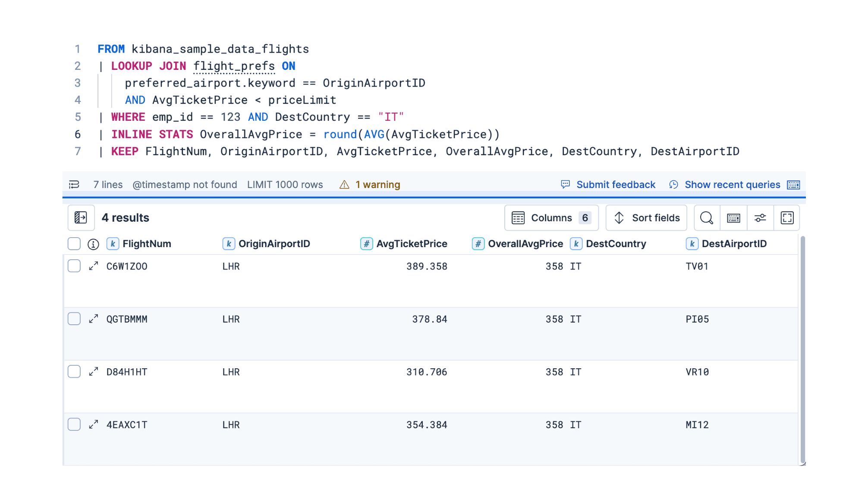Open the Columns selector showing 6
The height and width of the screenshot is (502, 868).
(552, 218)
